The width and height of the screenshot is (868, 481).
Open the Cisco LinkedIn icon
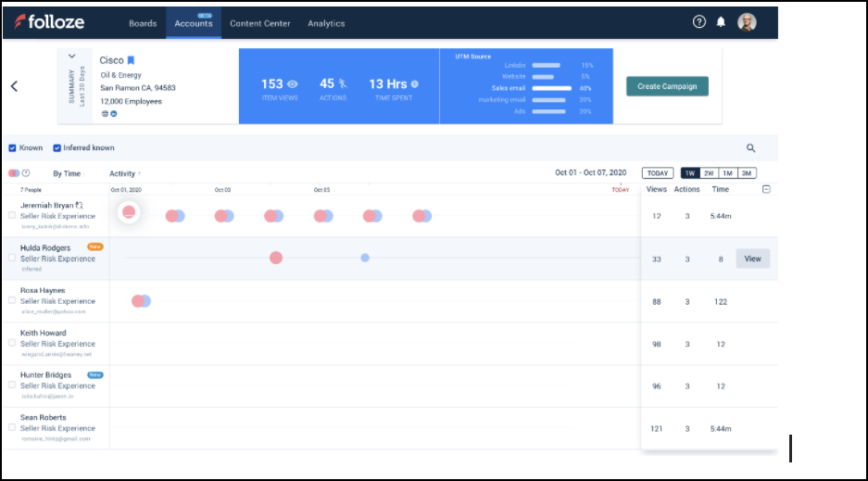point(114,114)
